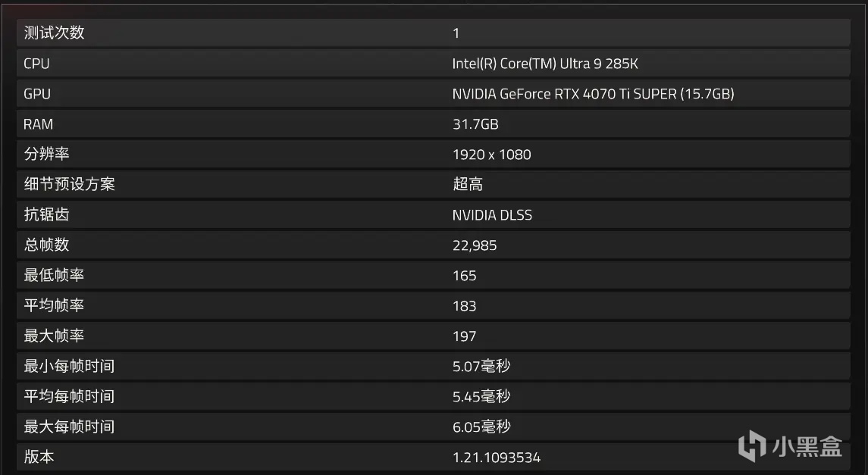
Task: Click the version number 1.21.1093534
Action: (x=497, y=458)
